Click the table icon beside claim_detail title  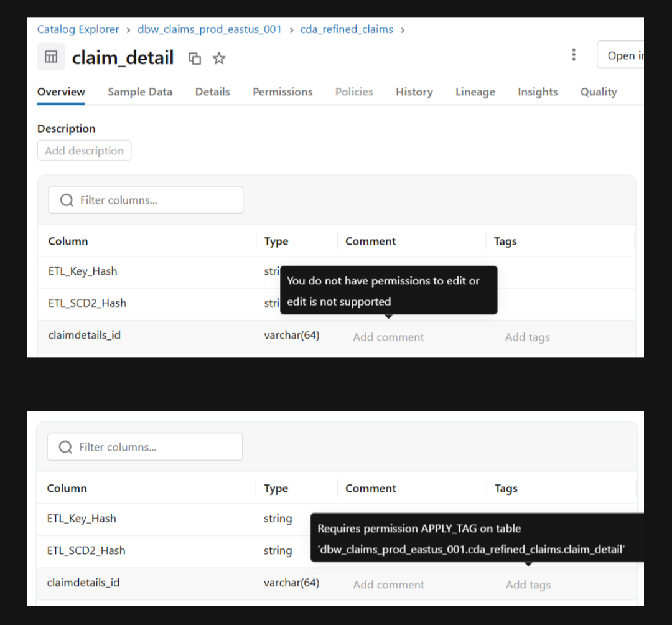tap(51, 57)
